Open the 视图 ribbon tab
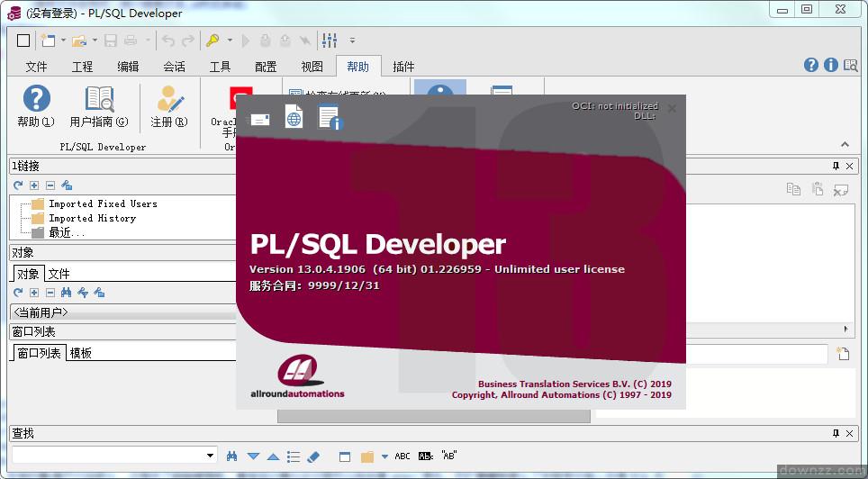This screenshot has width=868, height=479. [x=312, y=67]
